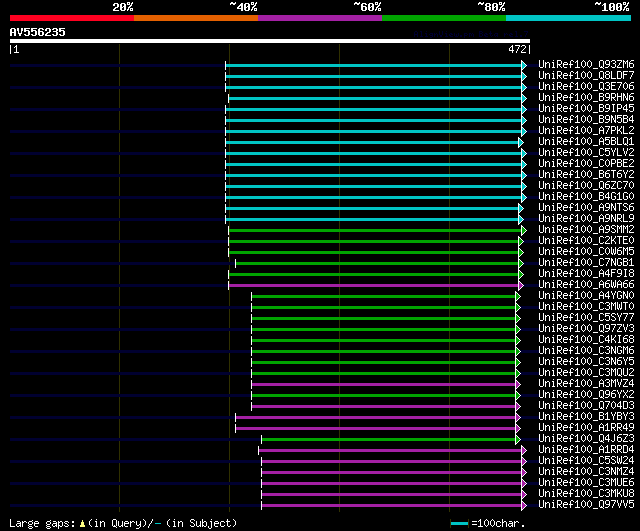The width and height of the screenshot is (640, 531).
Task: Click the cyan 100char scale legend bar
Action: (459, 524)
